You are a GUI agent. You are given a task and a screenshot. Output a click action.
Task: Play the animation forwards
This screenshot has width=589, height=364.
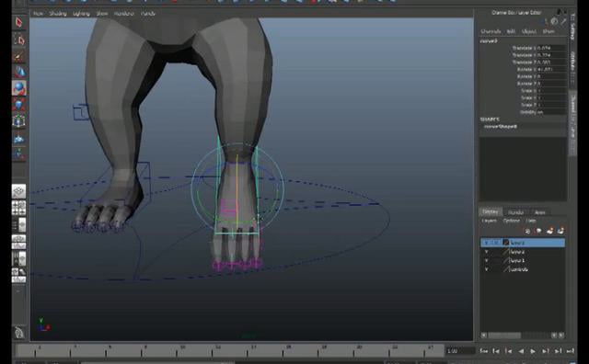[533, 351]
